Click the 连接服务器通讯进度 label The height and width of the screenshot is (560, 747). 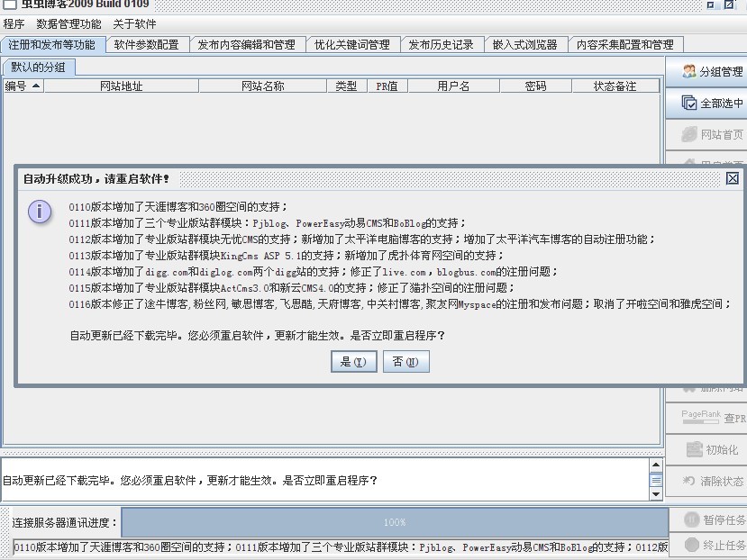(x=65, y=522)
